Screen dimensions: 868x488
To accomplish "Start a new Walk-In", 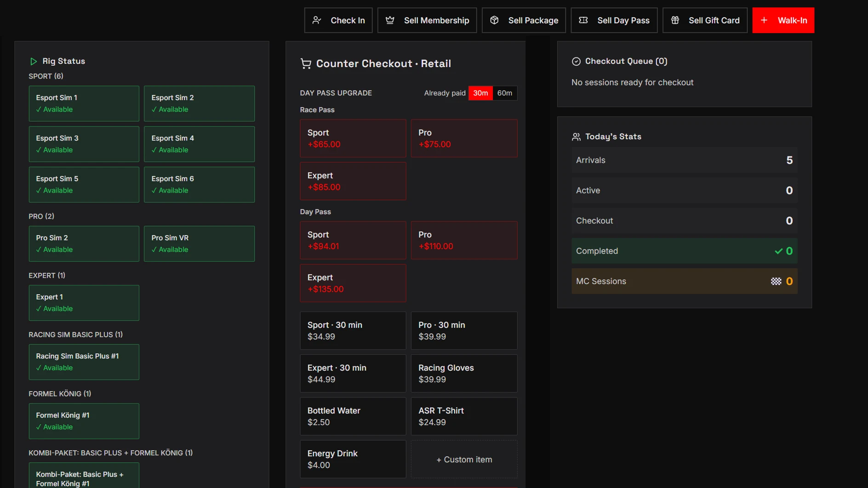I will 783,20.
